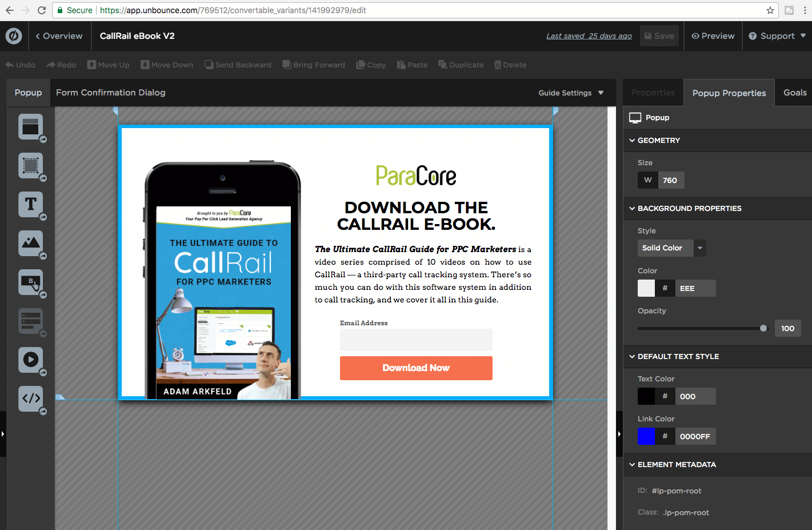Click the Email Address input field
This screenshot has height=530, width=812.
(x=416, y=340)
